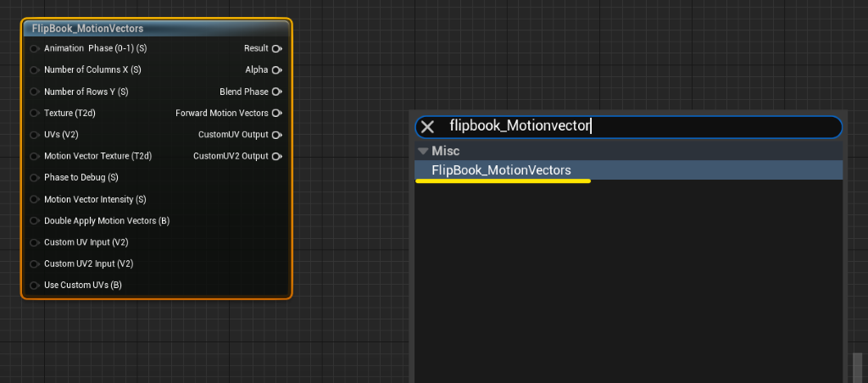Click the Motion Vector Texture (T2d) input pin

(34, 157)
